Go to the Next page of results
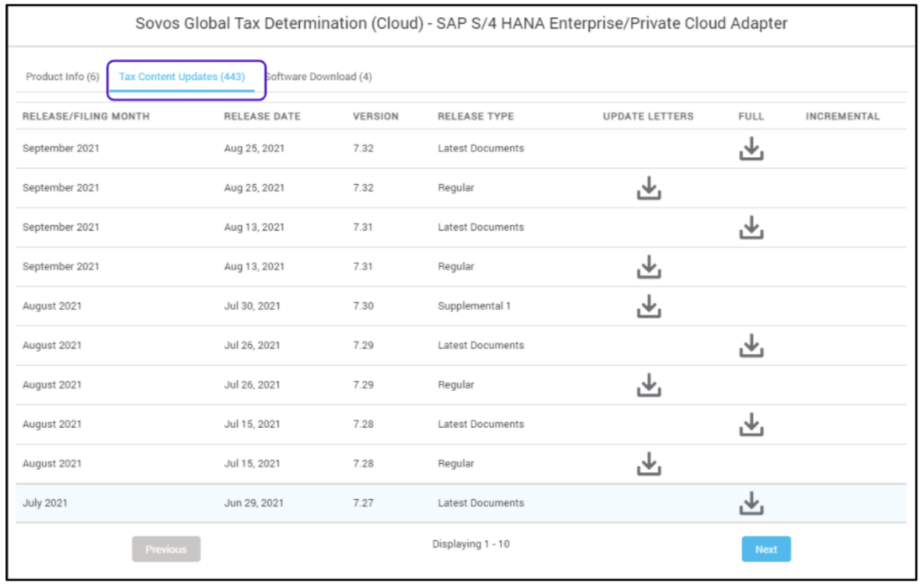 coord(766,549)
